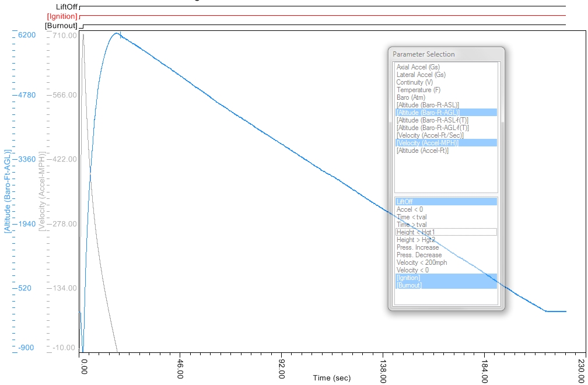Select the Time > tval event
The width and height of the screenshot is (588, 385).
coord(446,225)
